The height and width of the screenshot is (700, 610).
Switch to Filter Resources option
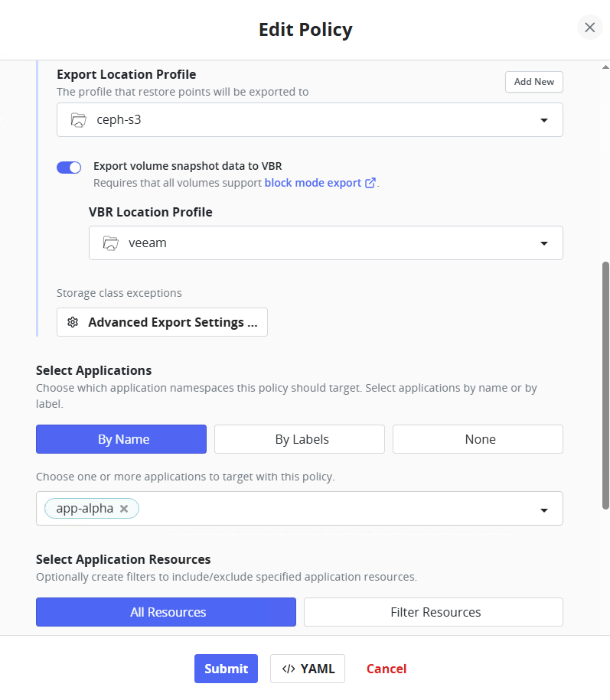click(433, 612)
